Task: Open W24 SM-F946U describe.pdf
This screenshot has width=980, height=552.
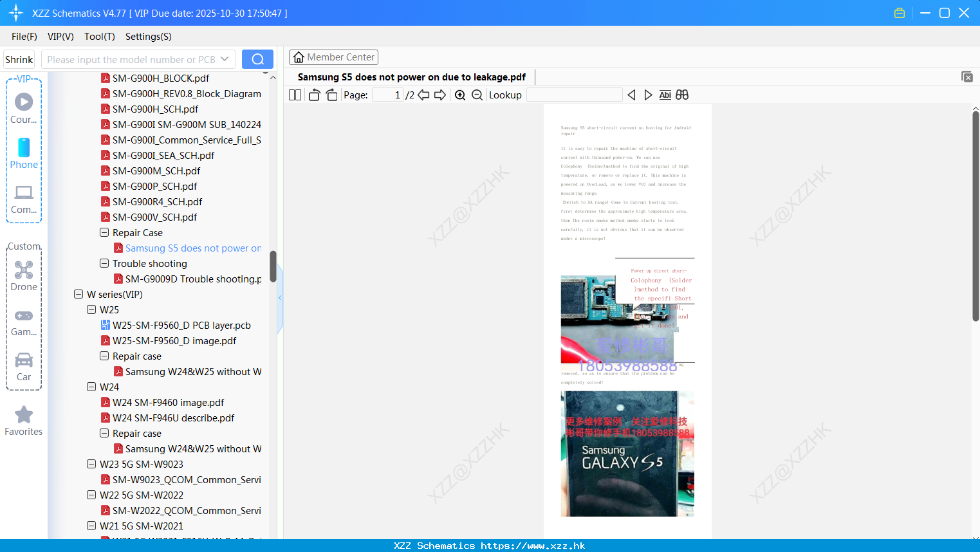Action: tap(174, 418)
